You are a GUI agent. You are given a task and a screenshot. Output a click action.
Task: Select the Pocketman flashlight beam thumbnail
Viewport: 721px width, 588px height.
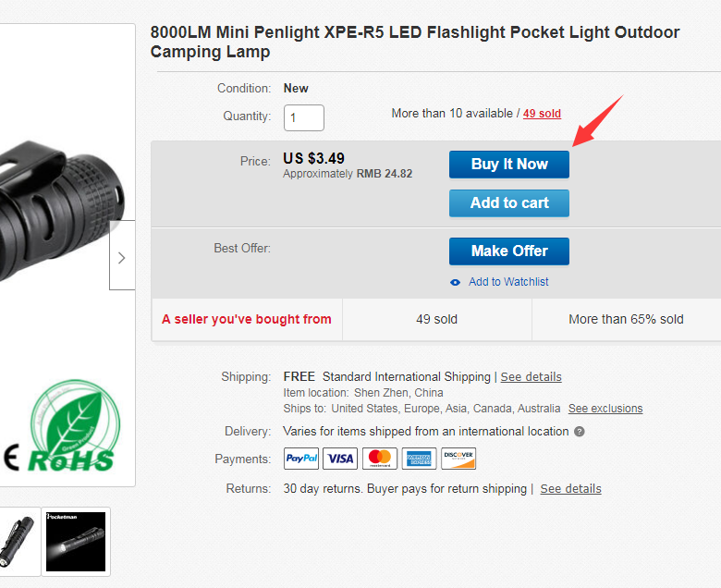pos(76,542)
